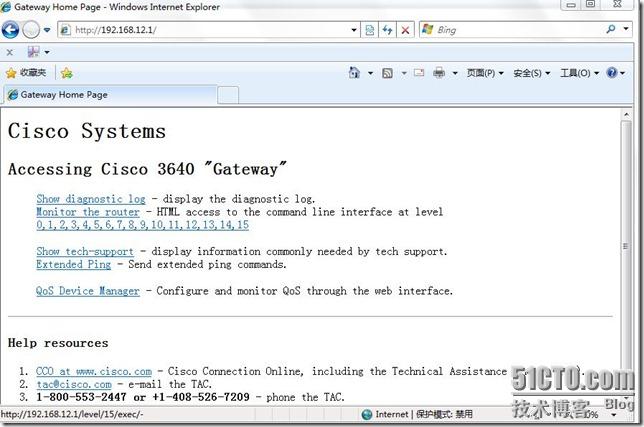Click the Add to Favorites bar star icon
The height and width of the screenshot is (427, 644).
(x=66, y=73)
